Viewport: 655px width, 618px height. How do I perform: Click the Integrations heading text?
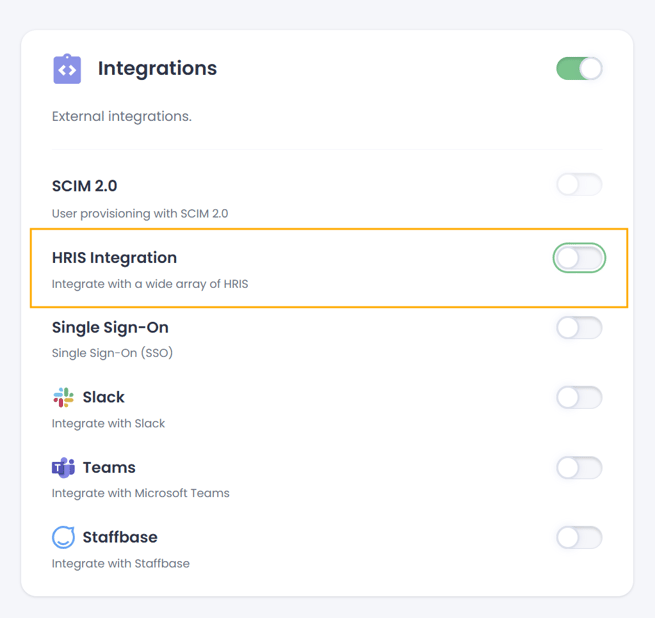[x=157, y=69]
